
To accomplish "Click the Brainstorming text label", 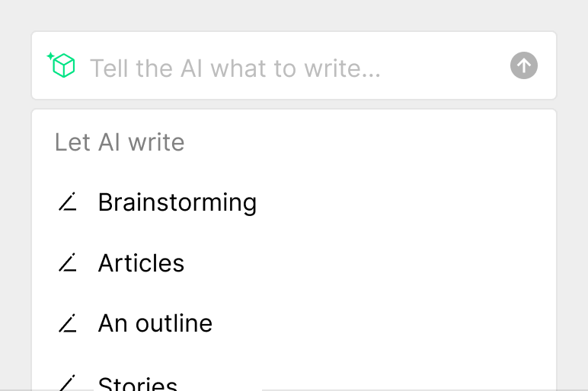I will coord(177,202).
